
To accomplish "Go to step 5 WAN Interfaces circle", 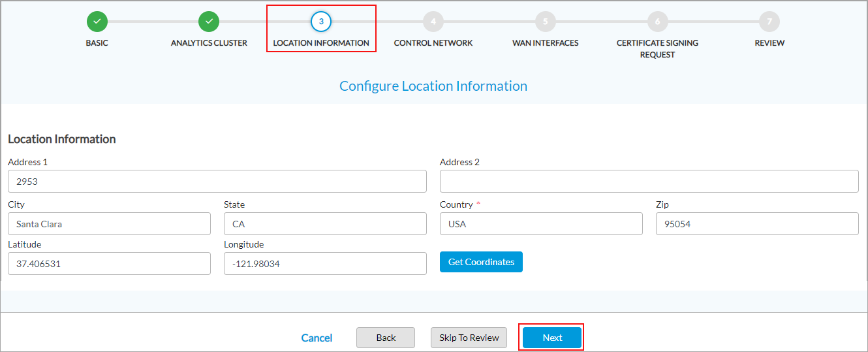I will (546, 22).
